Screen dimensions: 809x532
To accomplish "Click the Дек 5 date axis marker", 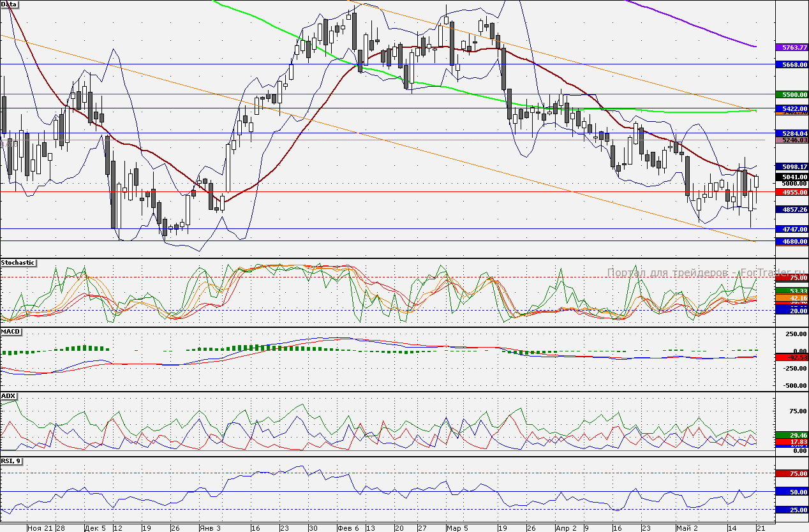I will [x=95, y=528].
